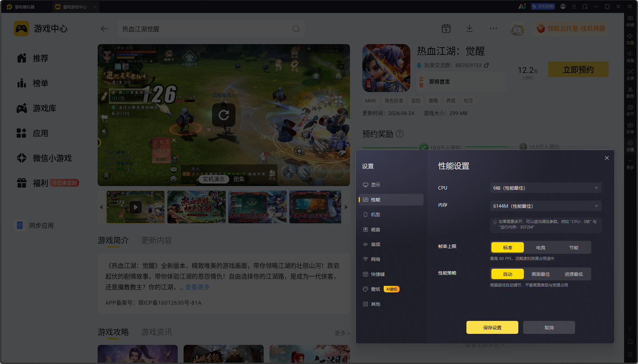This screenshot has width=638, height=364.
Task: Click the volume up (加量) icon
Action: tap(630, 39)
